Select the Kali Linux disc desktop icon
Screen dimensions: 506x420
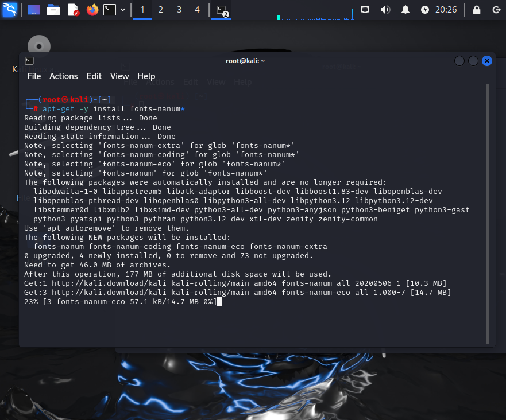[38, 45]
